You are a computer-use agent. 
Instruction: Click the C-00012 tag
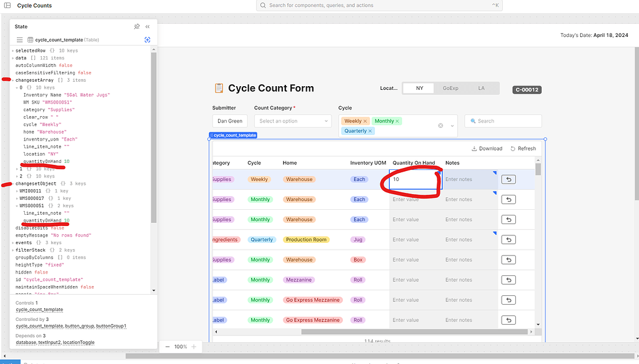click(527, 90)
